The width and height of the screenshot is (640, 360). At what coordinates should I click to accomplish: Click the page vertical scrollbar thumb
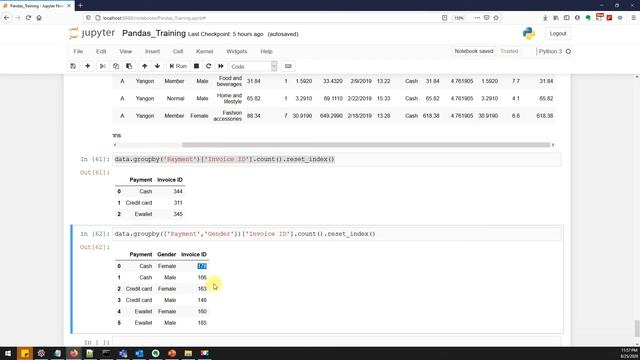[x=637, y=329]
